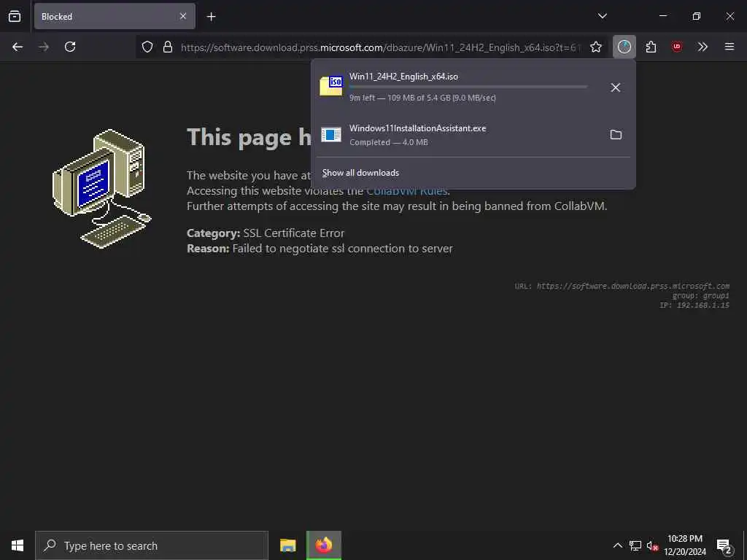Expand hidden system tray icons
Image resolution: width=747 pixels, height=560 pixels.
(x=617, y=545)
